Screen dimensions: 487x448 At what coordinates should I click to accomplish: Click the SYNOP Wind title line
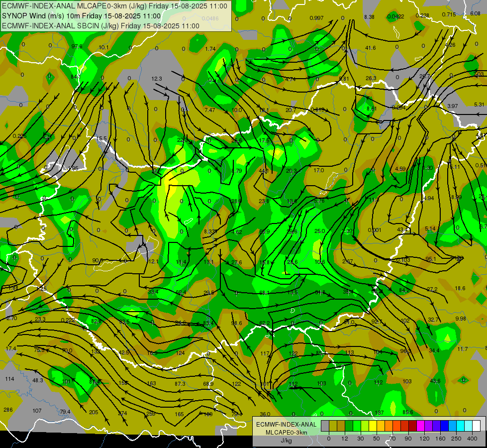point(82,16)
